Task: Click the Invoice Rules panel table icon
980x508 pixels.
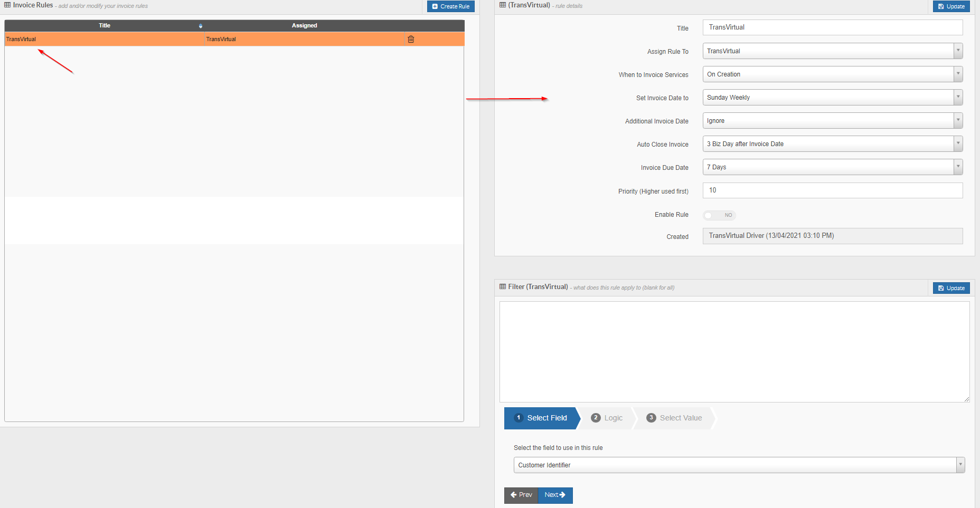Action: pyautogui.click(x=7, y=5)
